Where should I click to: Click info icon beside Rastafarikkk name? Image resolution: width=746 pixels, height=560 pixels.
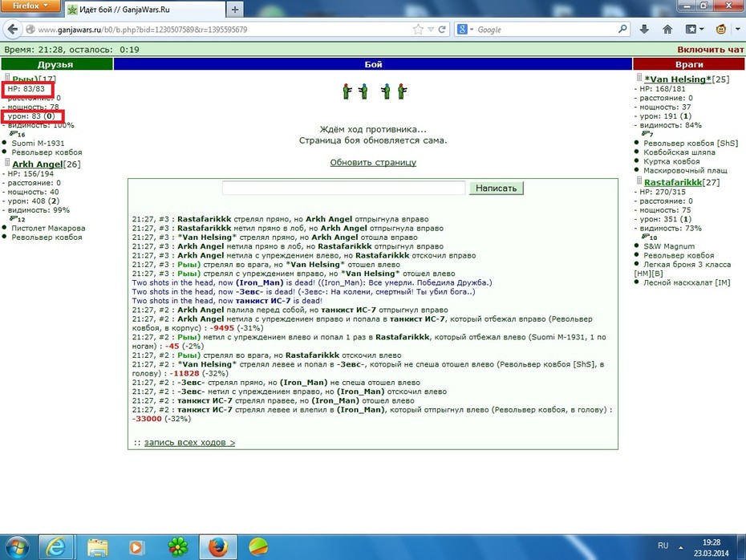point(639,181)
